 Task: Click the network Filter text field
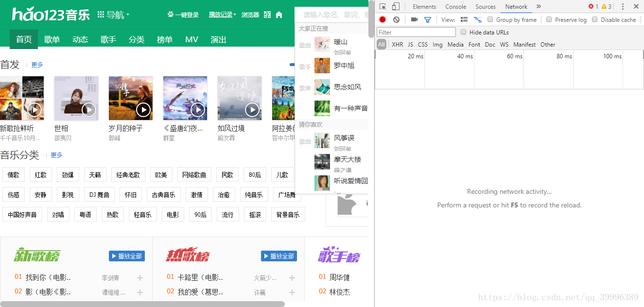(x=416, y=32)
